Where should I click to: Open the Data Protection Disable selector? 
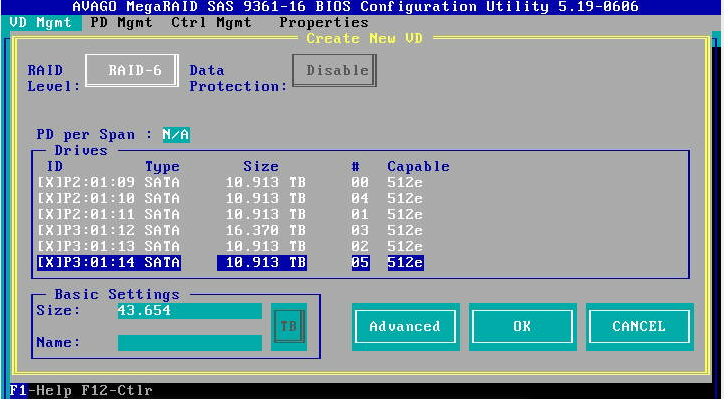click(x=334, y=70)
